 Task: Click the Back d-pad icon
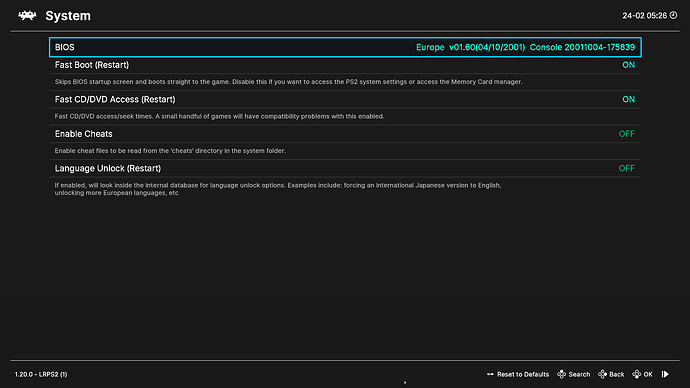pos(602,374)
